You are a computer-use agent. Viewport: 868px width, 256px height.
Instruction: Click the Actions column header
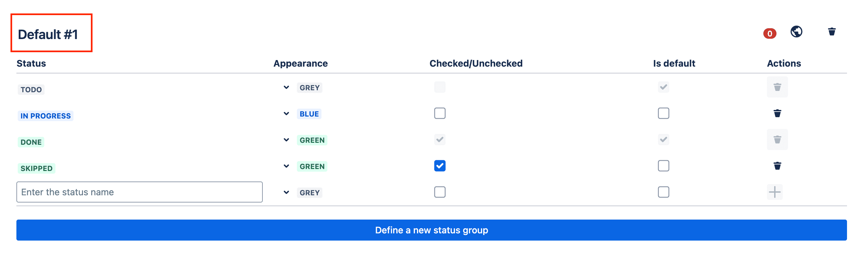click(784, 63)
